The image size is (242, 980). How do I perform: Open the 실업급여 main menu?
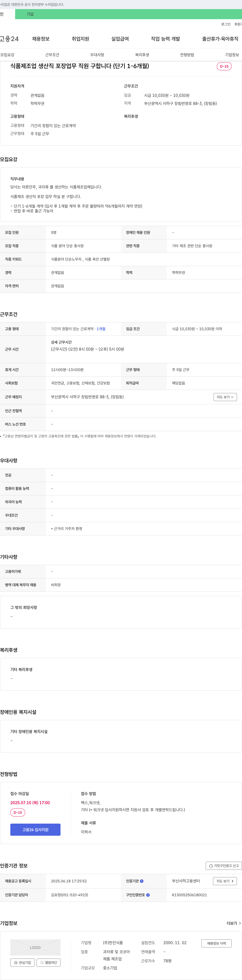120,39
